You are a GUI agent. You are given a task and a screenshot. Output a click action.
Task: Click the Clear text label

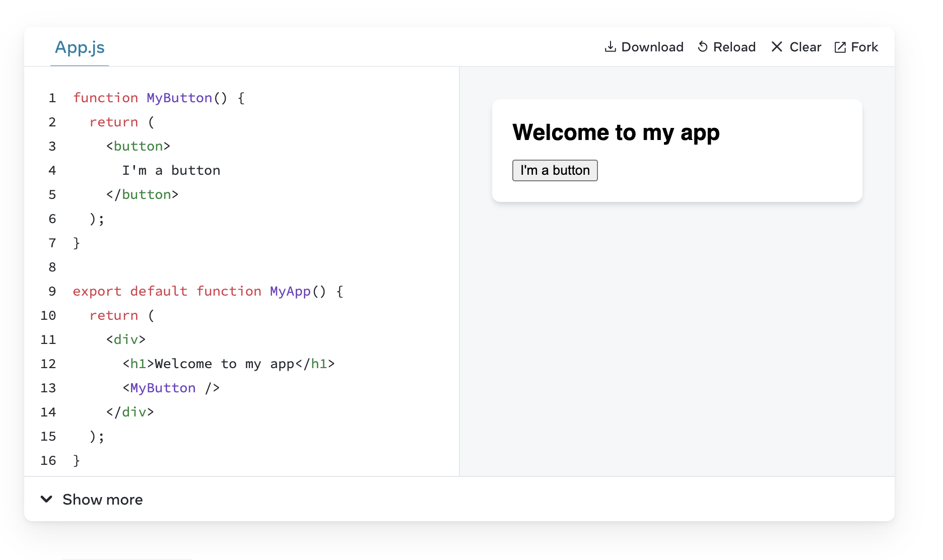(805, 47)
